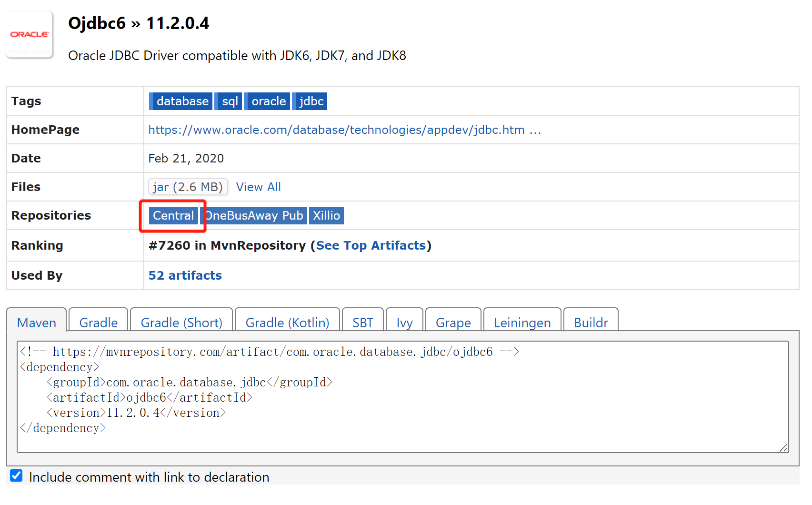Click the Used By row label
Image resolution: width=812 pixels, height=505 pixels.
(x=37, y=275)
